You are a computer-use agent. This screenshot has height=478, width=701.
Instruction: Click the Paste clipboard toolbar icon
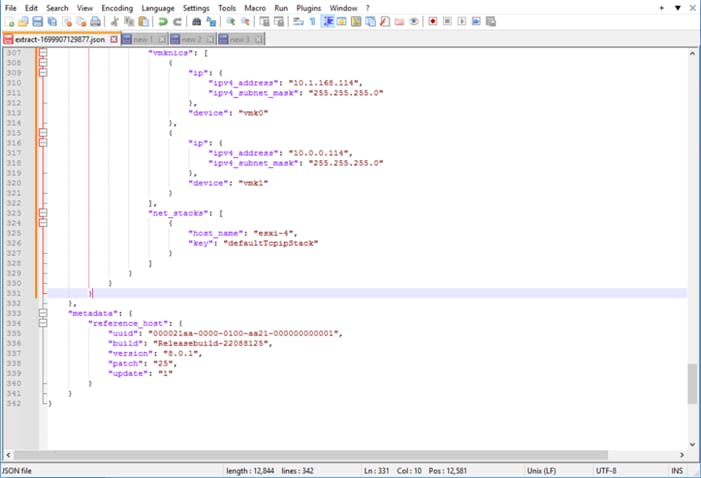[144, 21]
